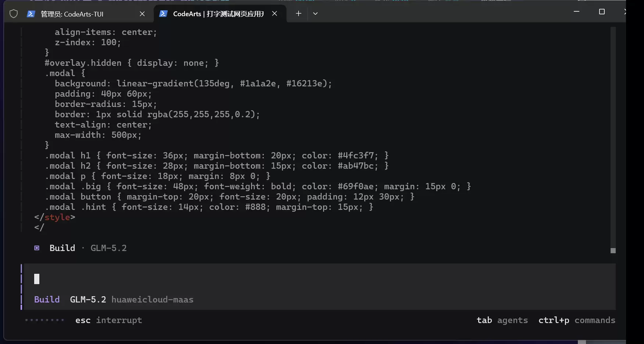Click the closing </style> tag
The image size is (644, 344).
tap(55, 217)
